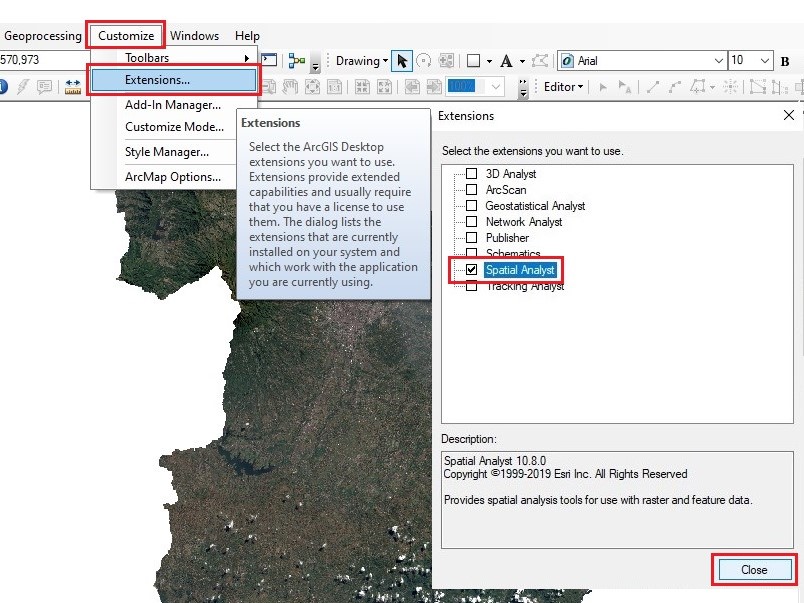Choose the End Point Arc Segment tool
The width and height of the screenshot is (804, 603).
coord(675,87)
